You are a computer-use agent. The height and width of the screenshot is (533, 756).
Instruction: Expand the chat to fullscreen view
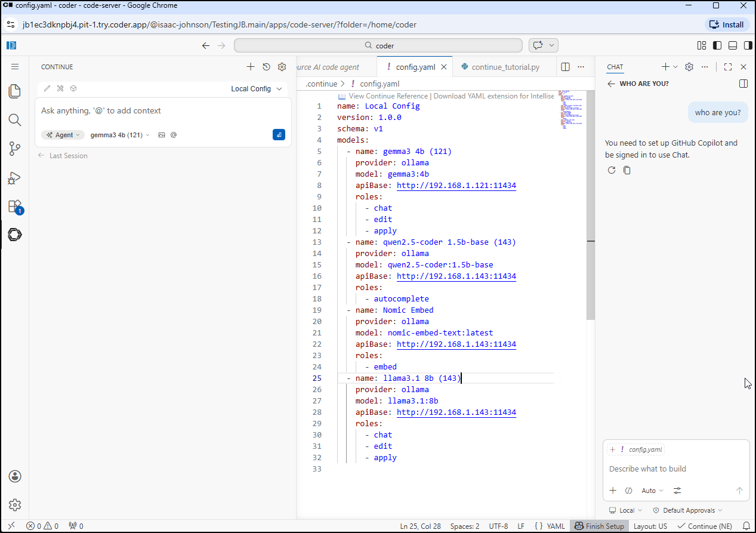click(727, 67)
